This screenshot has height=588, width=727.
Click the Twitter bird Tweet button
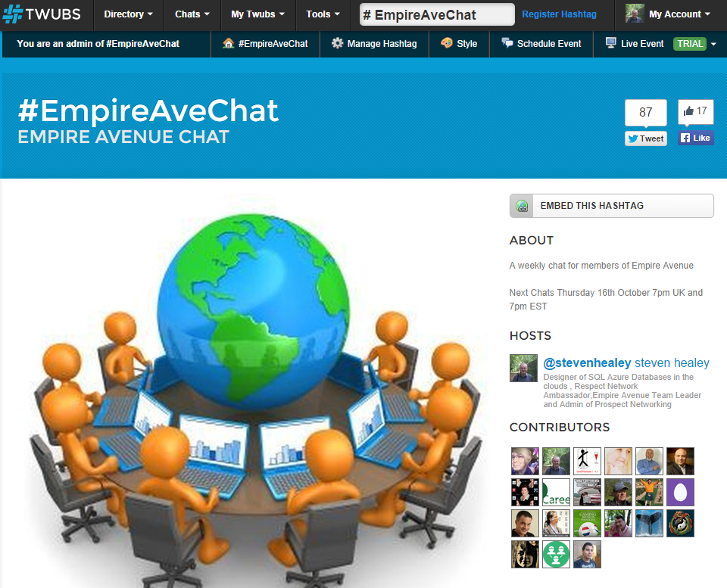(646, 138)
